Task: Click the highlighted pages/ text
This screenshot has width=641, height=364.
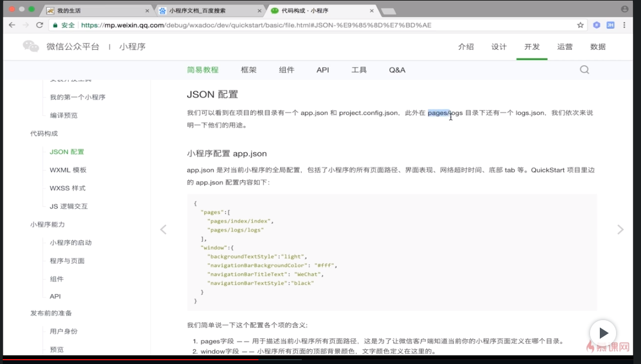Action: 439,113
